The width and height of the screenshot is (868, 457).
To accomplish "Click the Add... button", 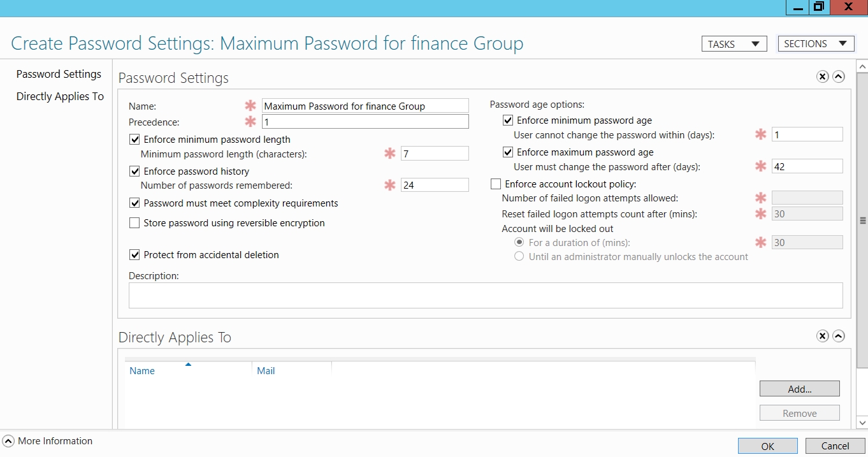I will pos(799,389).
